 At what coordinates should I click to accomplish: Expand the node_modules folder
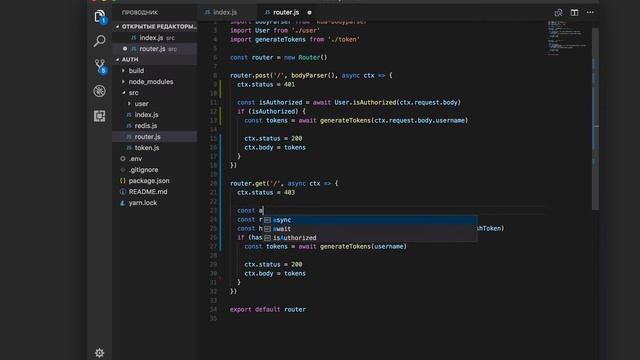click(155, 82)
